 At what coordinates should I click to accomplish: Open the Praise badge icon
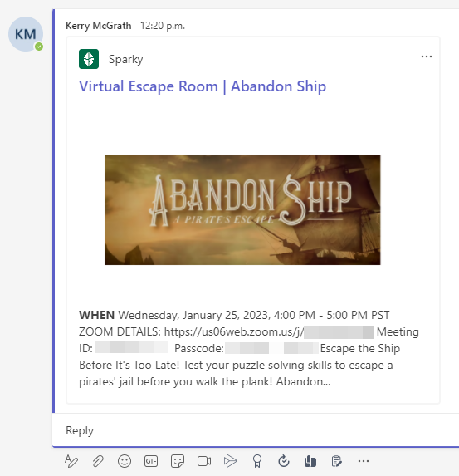(x=257, y=461)
